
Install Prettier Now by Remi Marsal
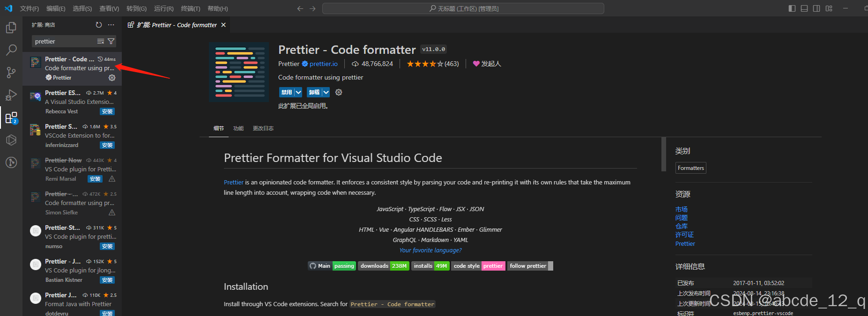[95, 179]
